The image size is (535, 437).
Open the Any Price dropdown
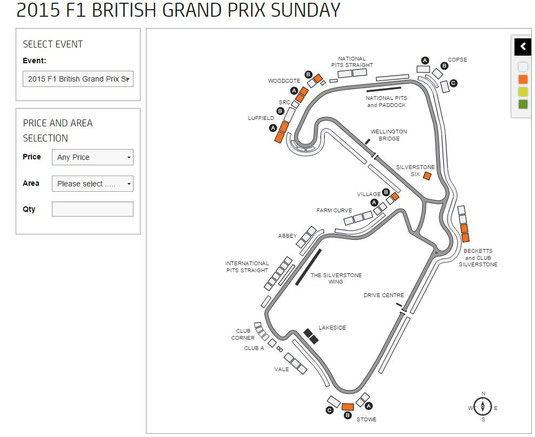tap(92, 157)
